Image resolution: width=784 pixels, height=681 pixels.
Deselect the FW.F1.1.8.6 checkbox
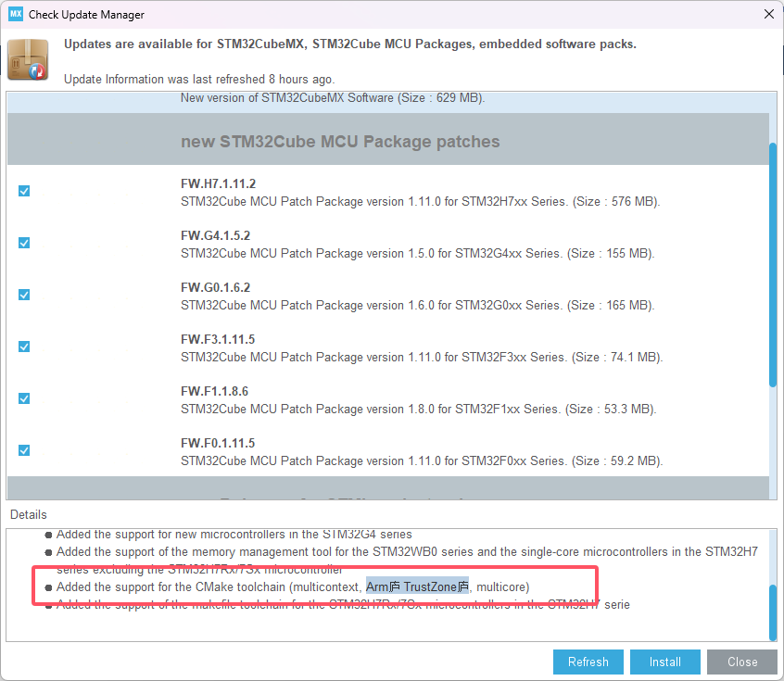(24, 398)
